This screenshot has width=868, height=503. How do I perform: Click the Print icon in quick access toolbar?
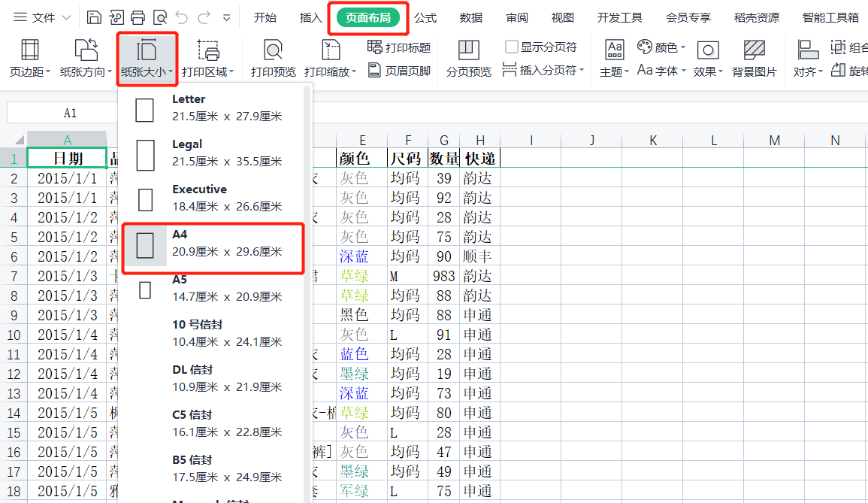[138, 17]
